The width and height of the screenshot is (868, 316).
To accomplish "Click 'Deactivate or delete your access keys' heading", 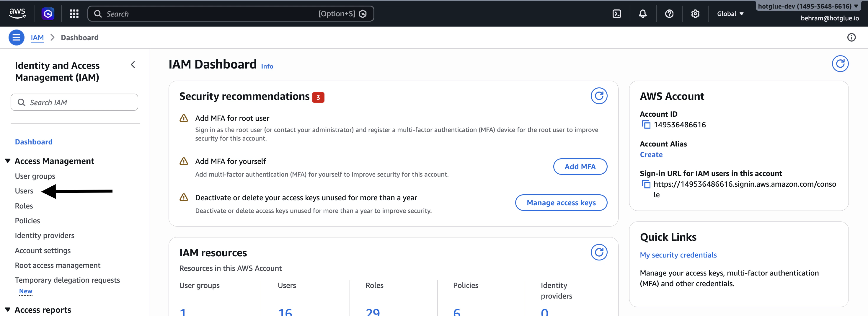I will (x=306, y=197).
